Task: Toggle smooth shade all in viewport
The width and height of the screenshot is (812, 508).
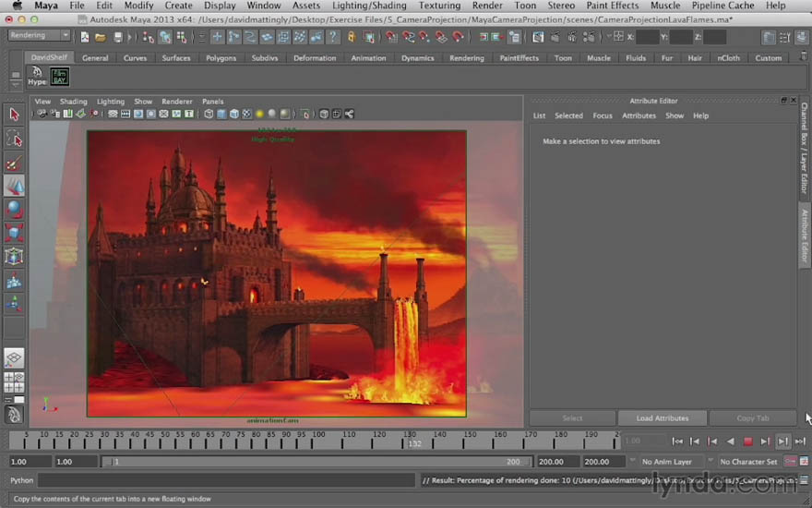Action: pyautogui.click(x=221, y=114)
